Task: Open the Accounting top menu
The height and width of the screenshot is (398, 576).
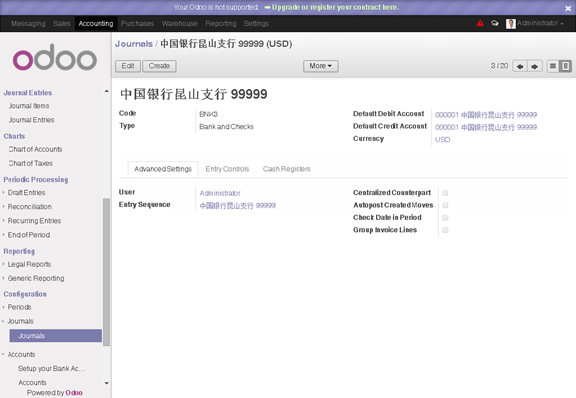Action: (x=96, y=24)
